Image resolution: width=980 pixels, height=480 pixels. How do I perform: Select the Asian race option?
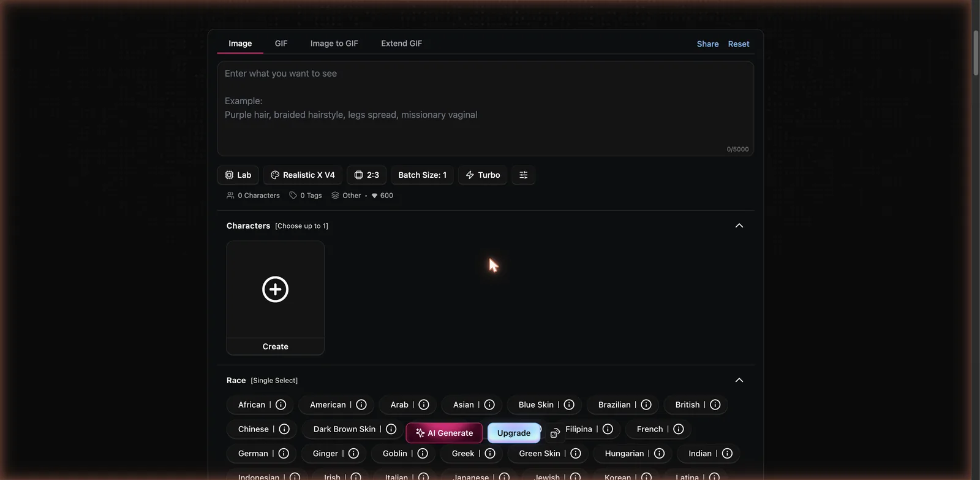[464, 405]
